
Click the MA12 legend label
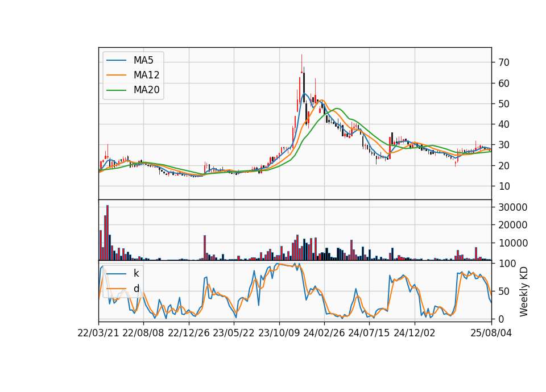coord(146,75)
